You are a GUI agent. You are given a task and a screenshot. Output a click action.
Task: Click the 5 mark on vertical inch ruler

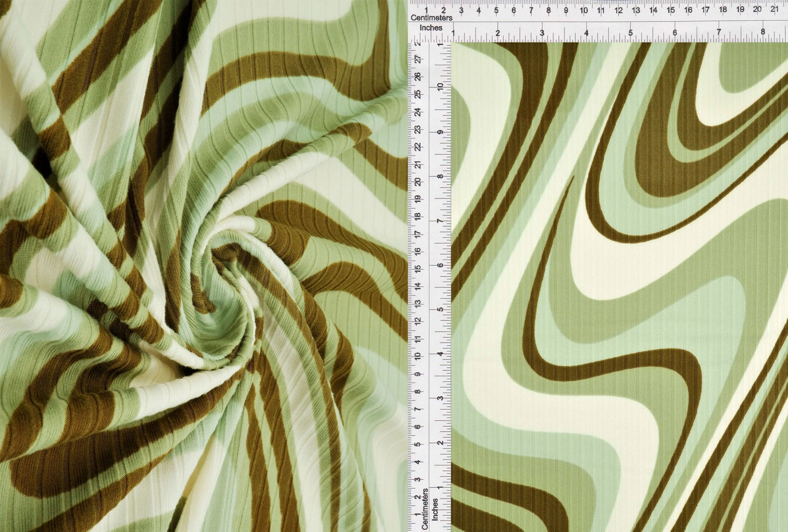point(441,309)
